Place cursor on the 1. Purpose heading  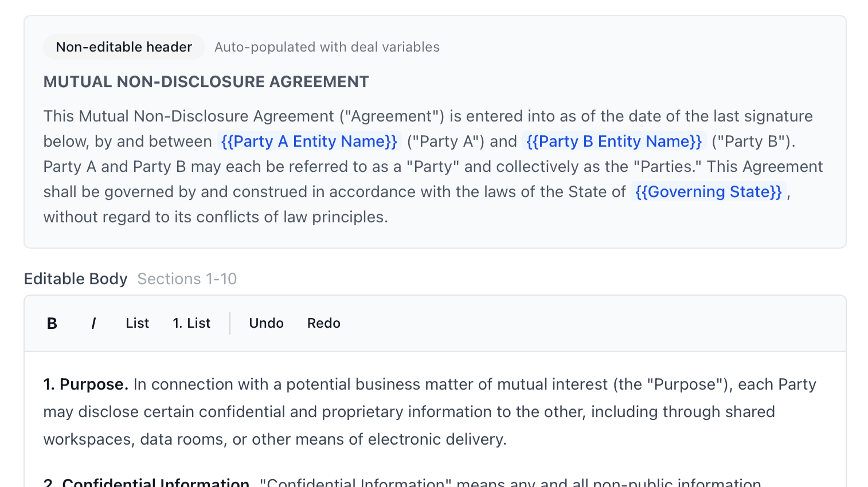pos(86,384)
